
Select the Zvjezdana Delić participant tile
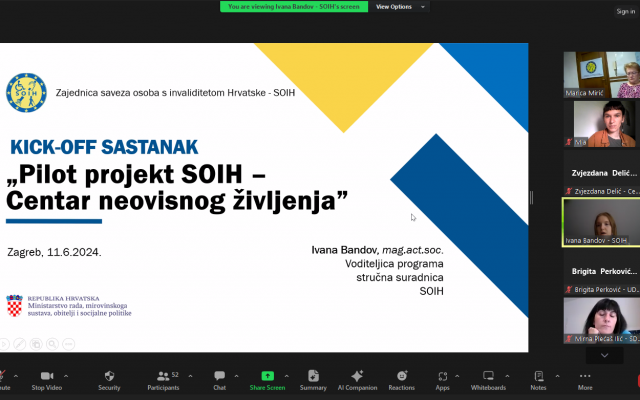click(x=602, y=173)
